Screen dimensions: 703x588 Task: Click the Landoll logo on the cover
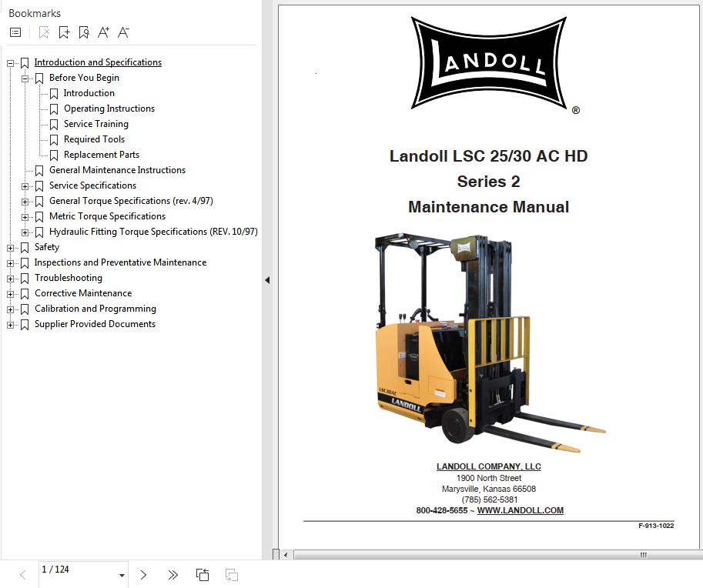489,63
